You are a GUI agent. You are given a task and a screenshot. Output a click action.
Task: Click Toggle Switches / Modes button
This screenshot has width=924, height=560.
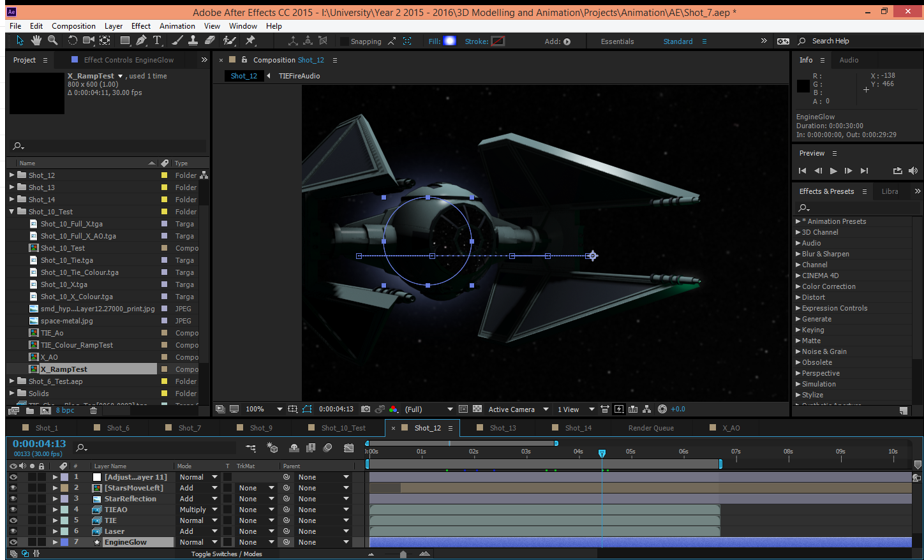[x=227, y=554]
